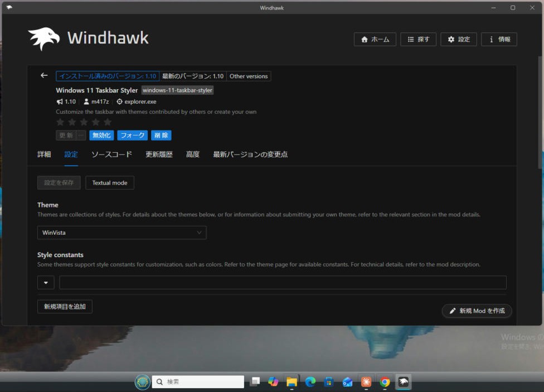Switch to the ソースコード tab
544x392 pixels.
111,154
